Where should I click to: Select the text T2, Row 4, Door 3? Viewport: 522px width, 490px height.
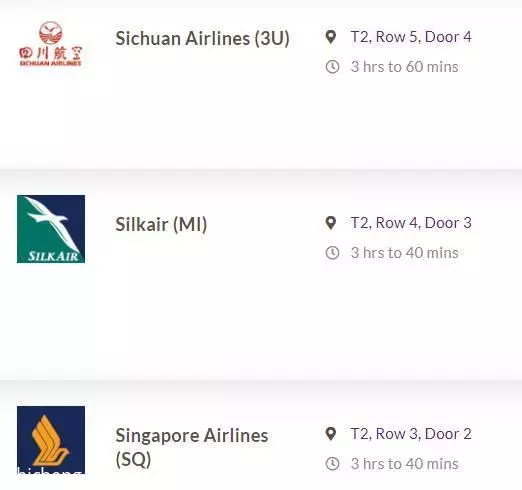[x=411, y=223]
